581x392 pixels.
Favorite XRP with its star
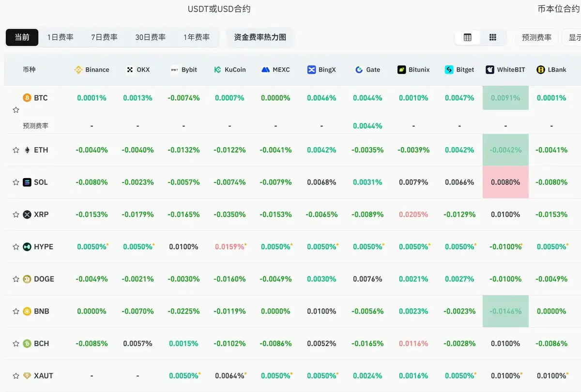click(16, 214)
